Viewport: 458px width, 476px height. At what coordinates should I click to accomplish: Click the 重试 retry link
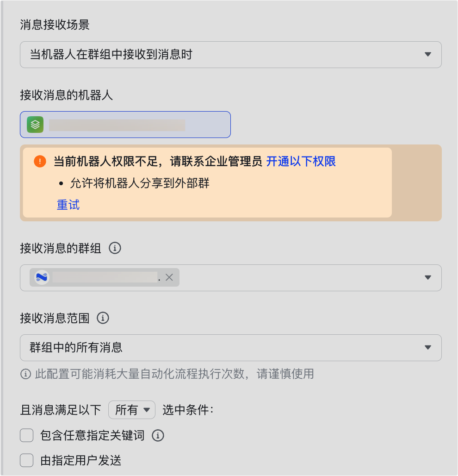click(x=68, y=205)
